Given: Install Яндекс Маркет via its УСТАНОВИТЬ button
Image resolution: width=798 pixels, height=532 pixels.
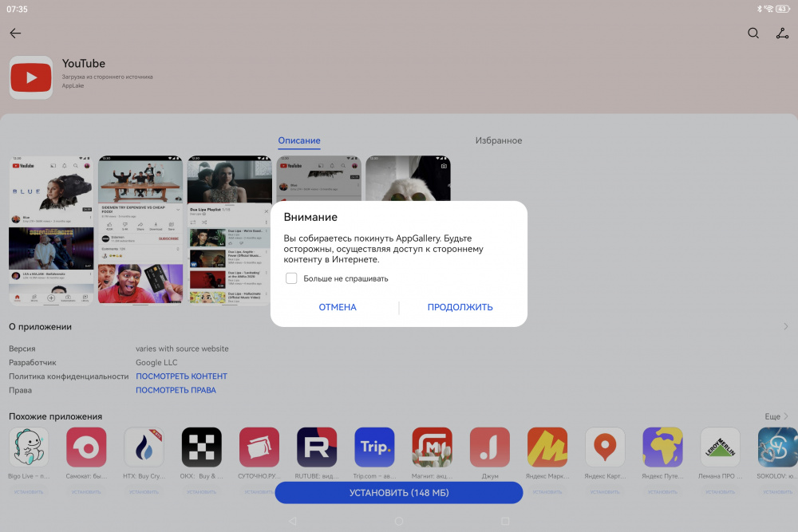Looking at the screenshot, I should [x=547, y=492].
